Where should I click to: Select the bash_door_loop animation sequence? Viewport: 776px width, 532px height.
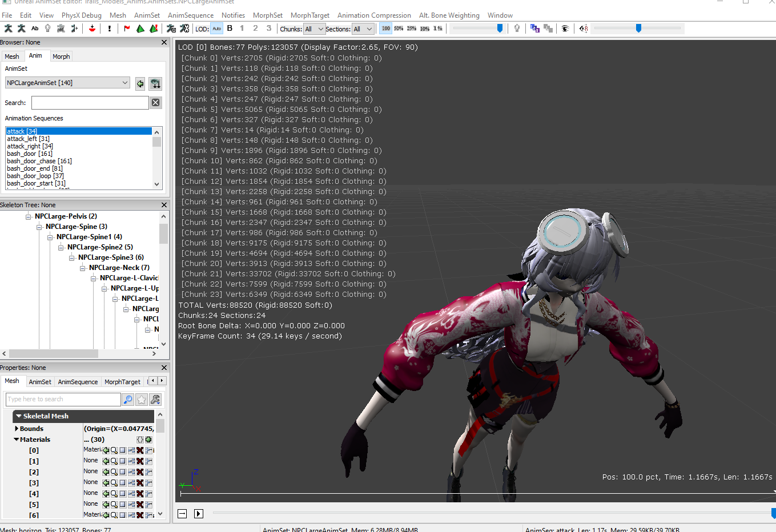click(35, 176)
